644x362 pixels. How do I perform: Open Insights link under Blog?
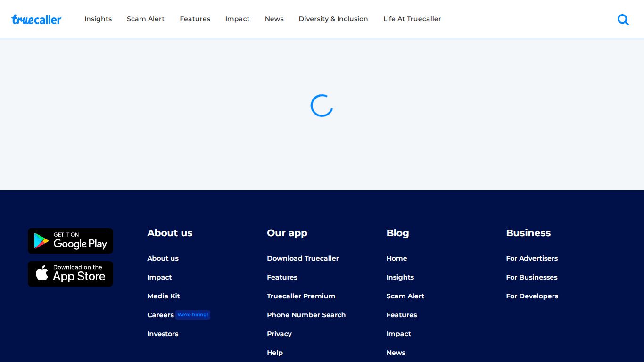[400, 277]
